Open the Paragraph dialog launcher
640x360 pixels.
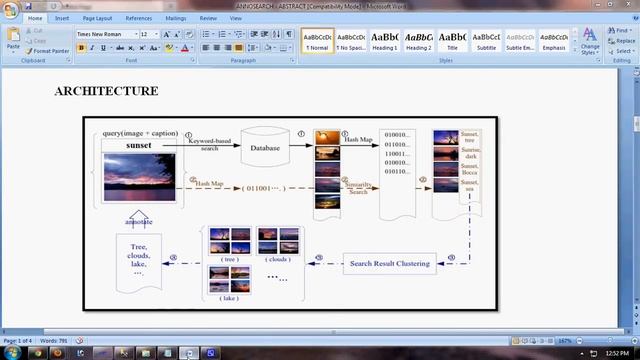[x=293, y=60]
